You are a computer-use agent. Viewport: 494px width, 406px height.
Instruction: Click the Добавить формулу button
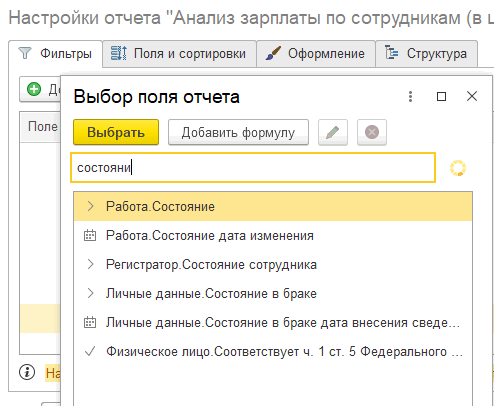click(x=238, y=132)
